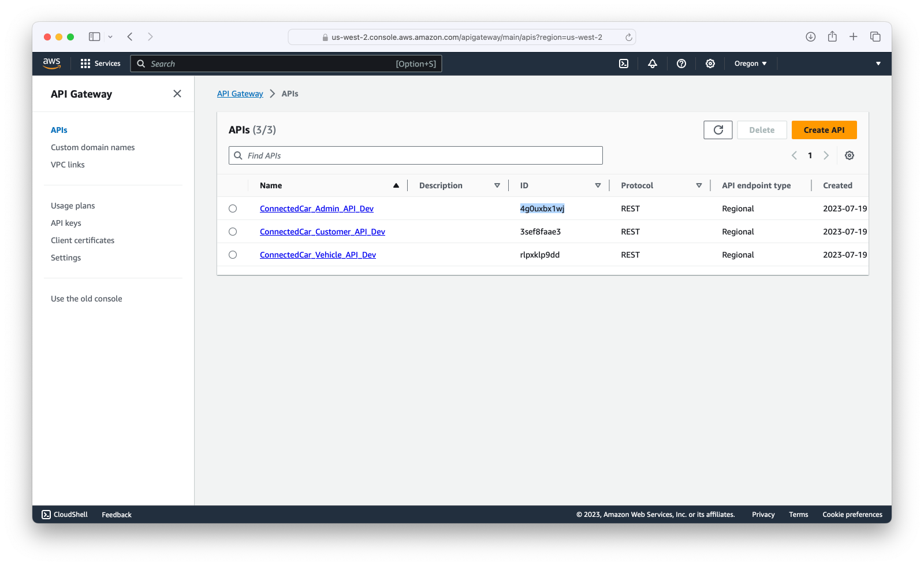924x566 pixels.
Task: Click REST in the ConnectedCar_Customer_API_Dev row
Action: coord(631,232)
